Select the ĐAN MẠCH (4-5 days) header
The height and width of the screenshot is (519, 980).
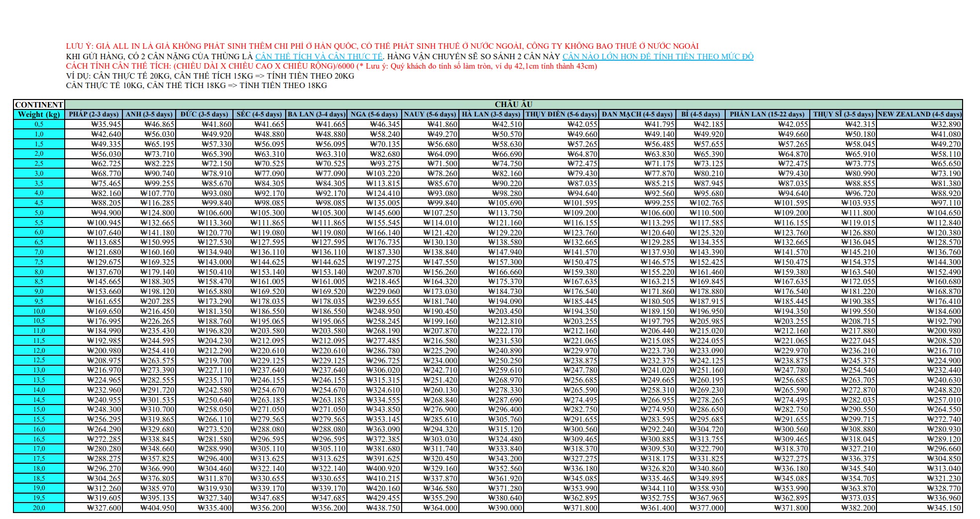pos(637,114)
